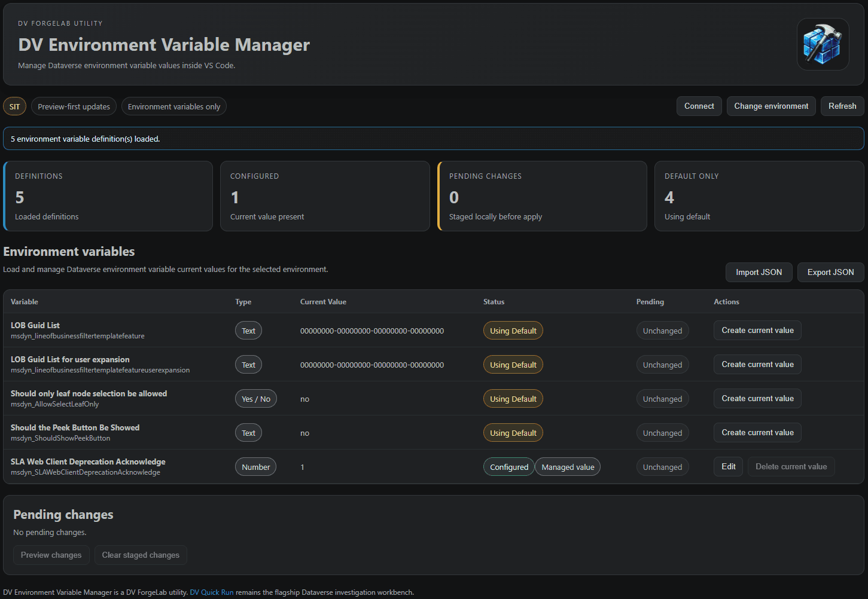Click the Current Value column header
This screenshot has height=599, width=868.
click(x=323, y=302)
